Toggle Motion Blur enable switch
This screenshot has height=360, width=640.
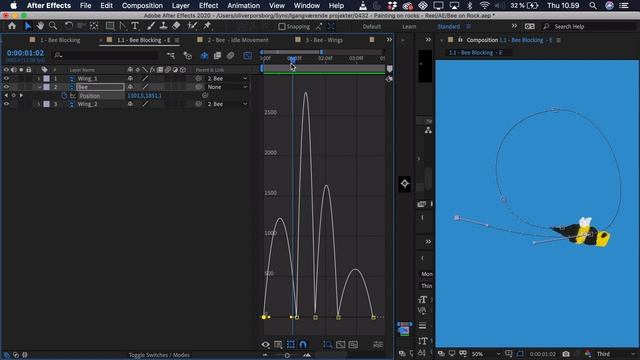tap(231, 56)
